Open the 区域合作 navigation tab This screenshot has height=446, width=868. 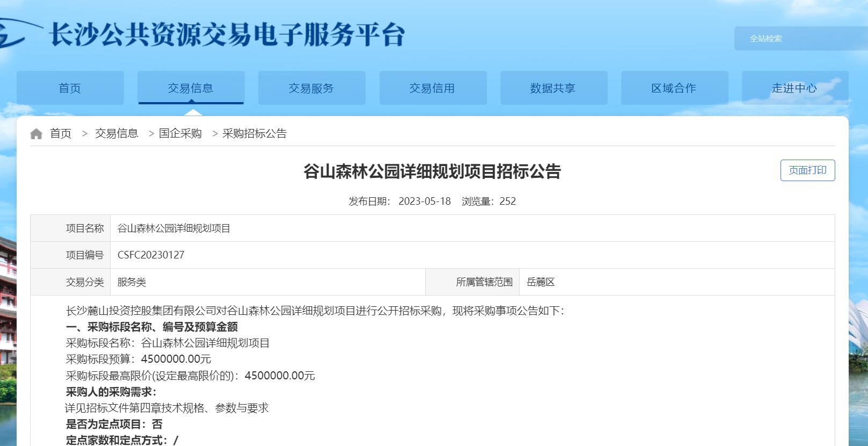coord(674,88)
